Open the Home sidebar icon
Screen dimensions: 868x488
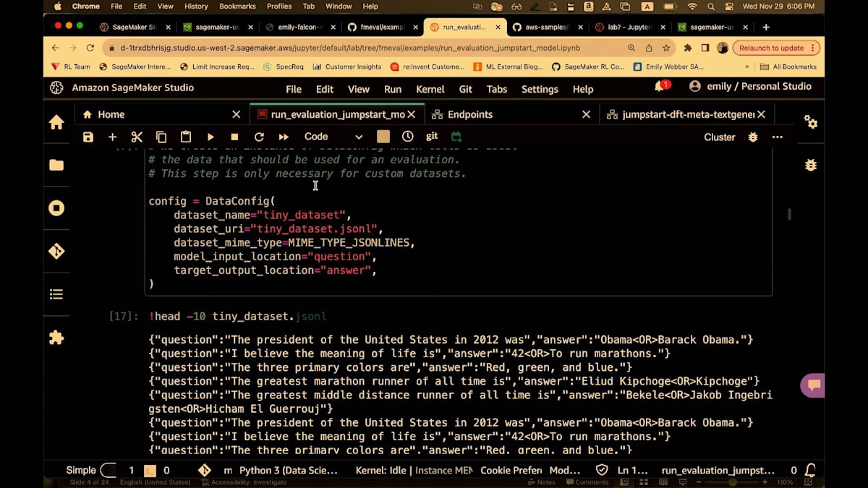(x=56, y=122)
